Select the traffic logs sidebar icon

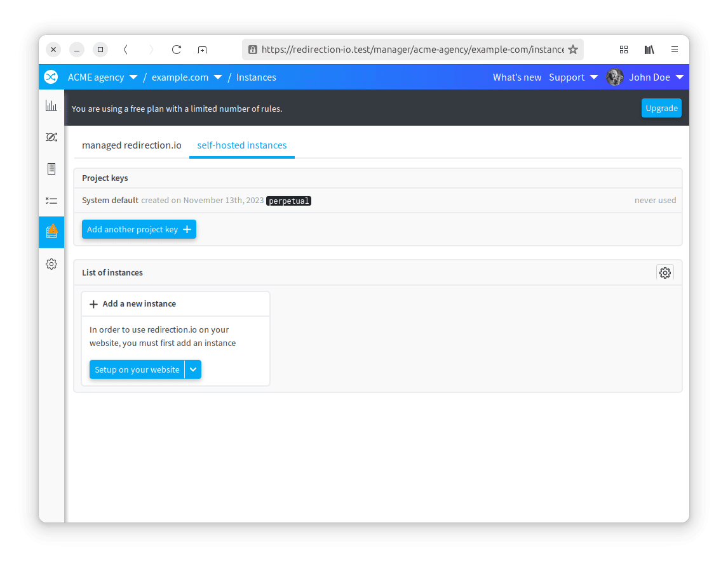pos(51,137)
